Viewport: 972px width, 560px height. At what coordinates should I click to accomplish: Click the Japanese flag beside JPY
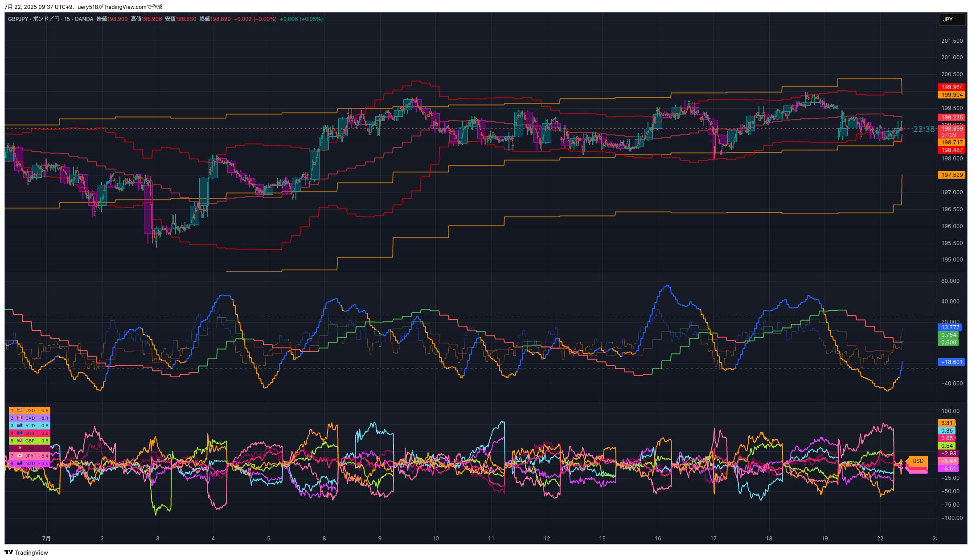(x=20, y=456)
